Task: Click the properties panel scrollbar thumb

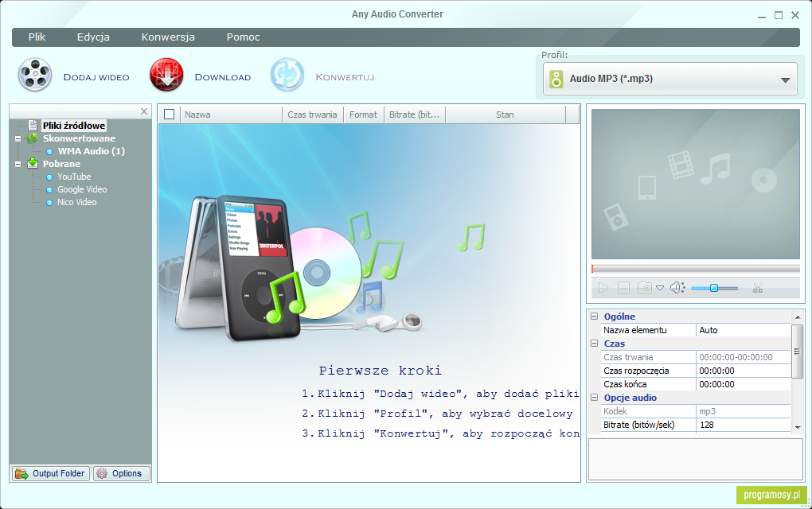Action: tap(798, 352)
